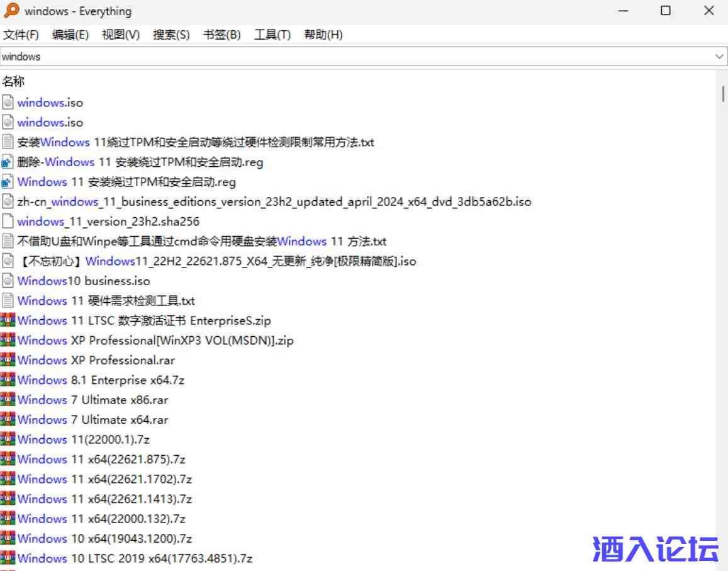Click the vertical scrollbar thumb
The width and height of the screenshot is (728, 571).
click(723, 94)
